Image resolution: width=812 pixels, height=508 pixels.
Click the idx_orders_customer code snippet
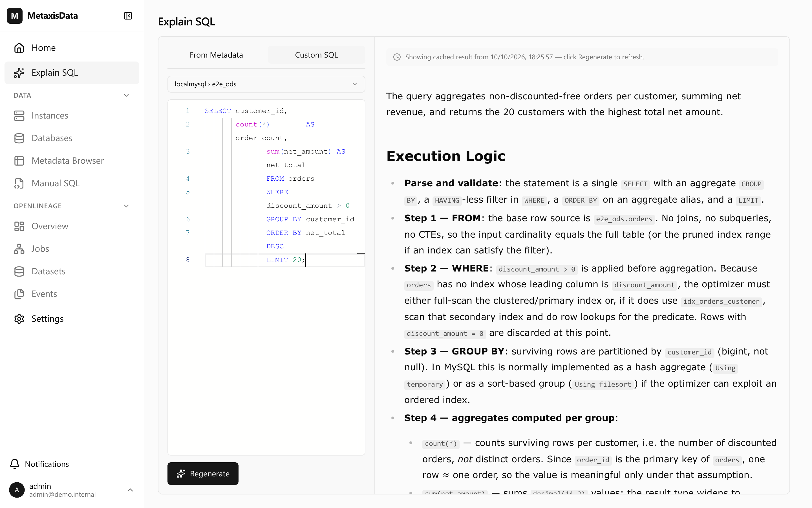(x=721, y=301)
